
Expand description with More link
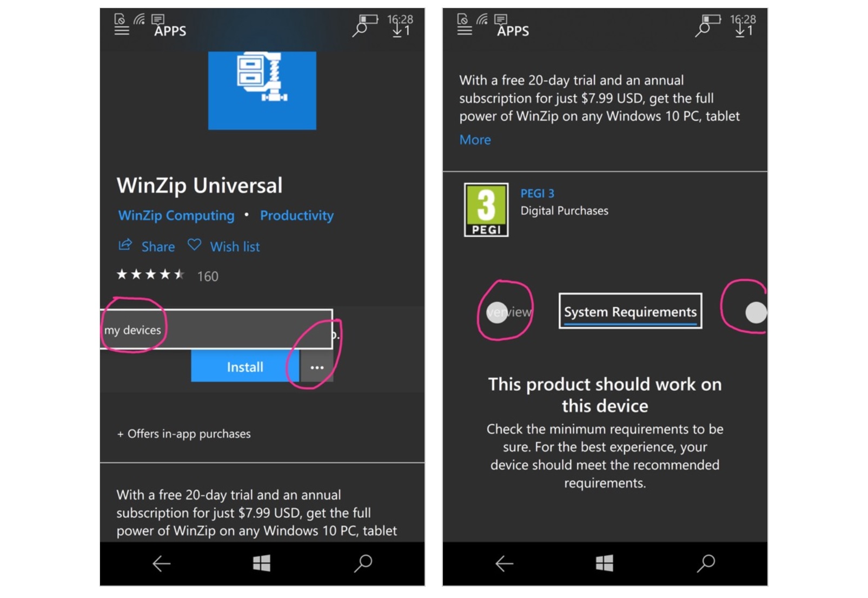pyautogui.click(x=475, y=140)
